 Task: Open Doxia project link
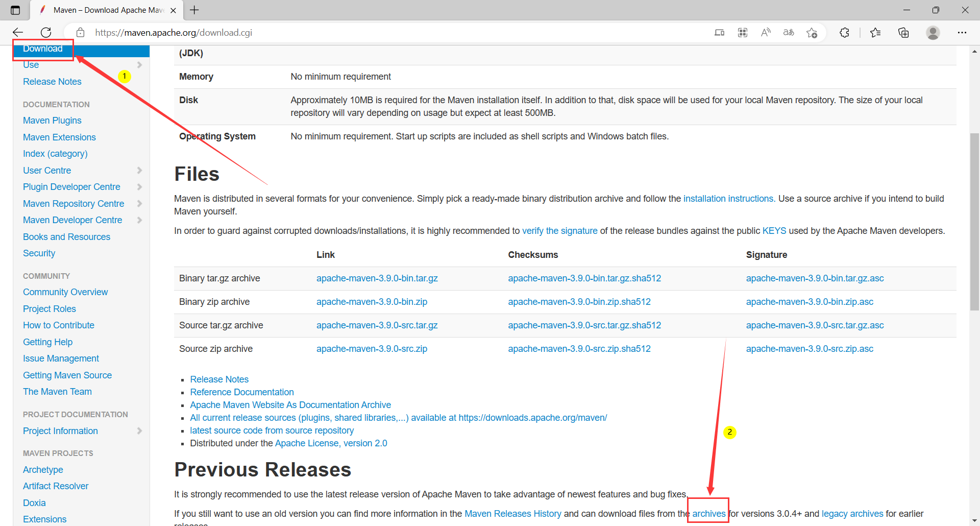pyautogui.click(x=34, y=503)
